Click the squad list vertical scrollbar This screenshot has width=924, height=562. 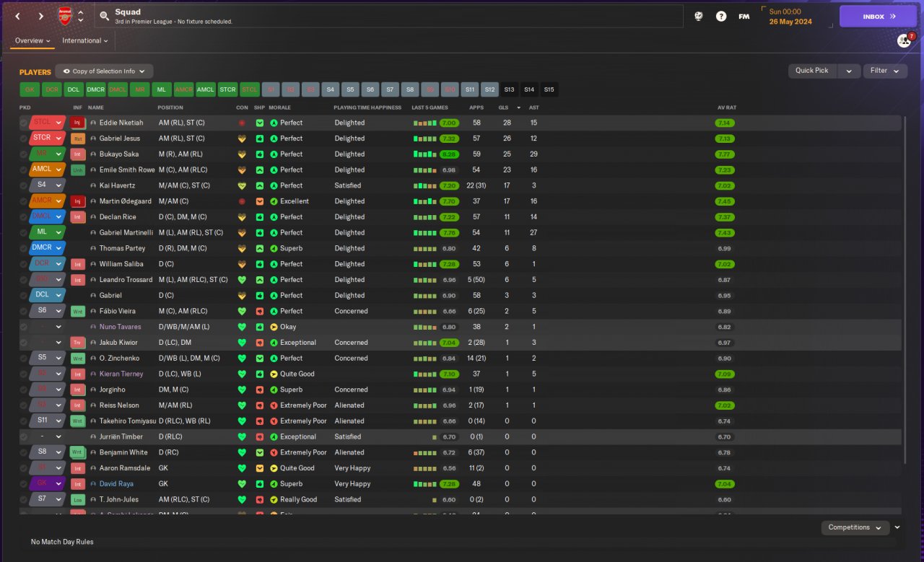(905, 289)
